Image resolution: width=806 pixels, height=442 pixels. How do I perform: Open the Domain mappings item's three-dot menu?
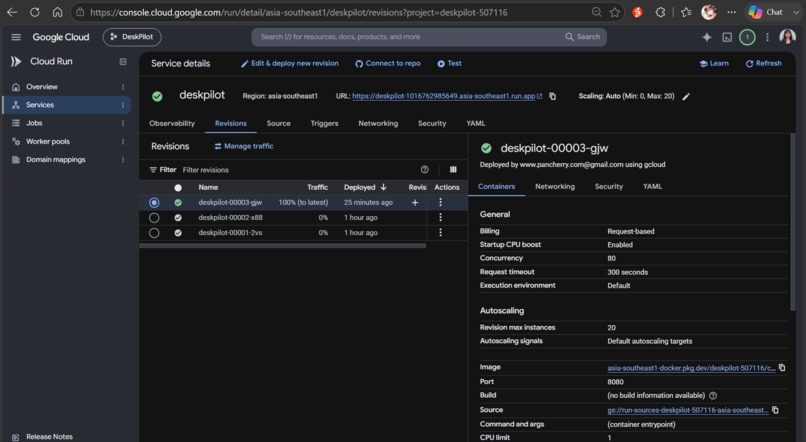click(123, 159)
